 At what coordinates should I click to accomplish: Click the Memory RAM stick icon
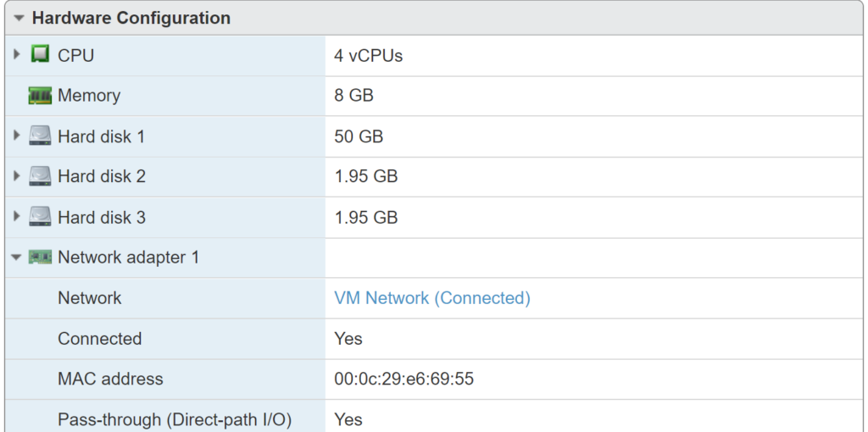click(x=40, y=96)
